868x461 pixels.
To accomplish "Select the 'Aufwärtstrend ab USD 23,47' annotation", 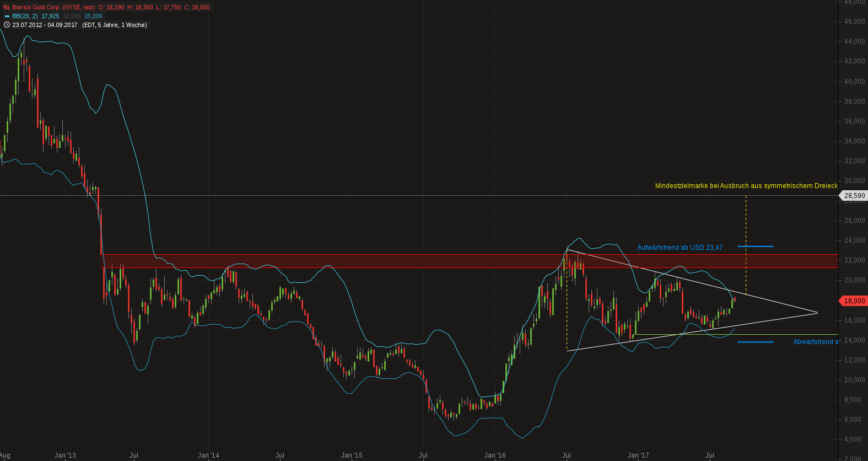I will [680, 248].
